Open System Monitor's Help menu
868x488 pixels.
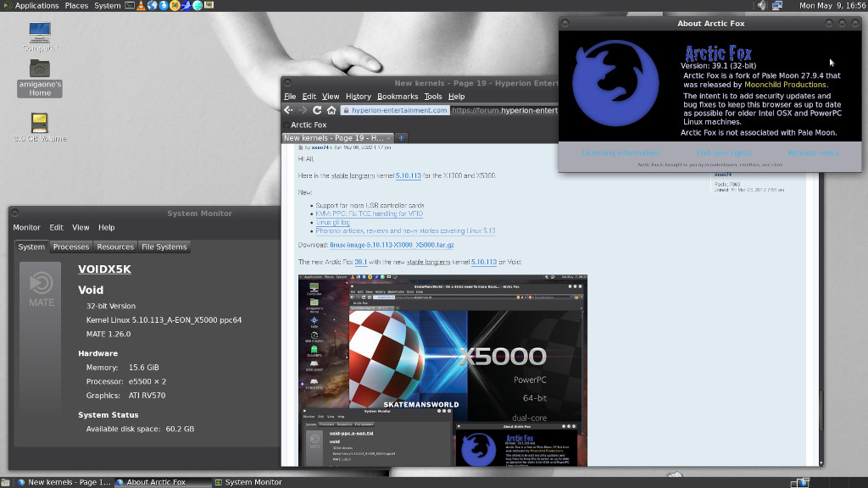106,227
